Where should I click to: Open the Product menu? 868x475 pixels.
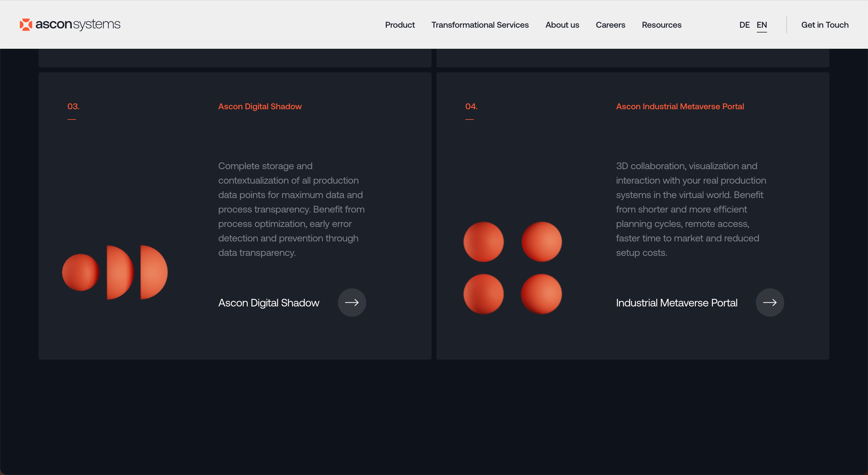(400, 25)
